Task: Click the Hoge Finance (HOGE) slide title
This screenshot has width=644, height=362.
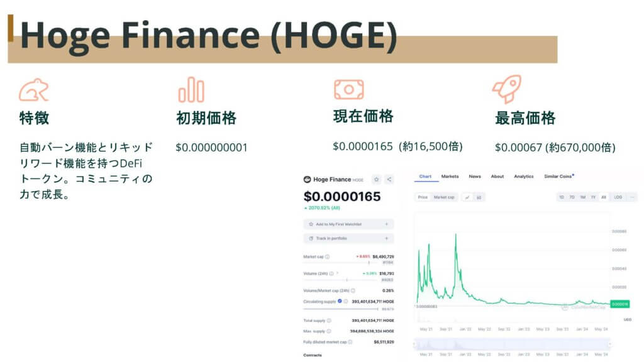Action: click(209, 36)
